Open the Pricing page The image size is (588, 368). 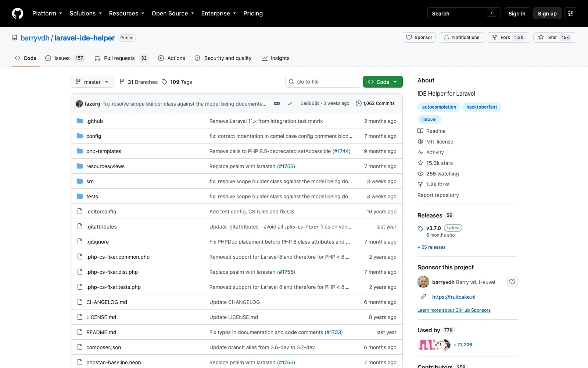253,13
